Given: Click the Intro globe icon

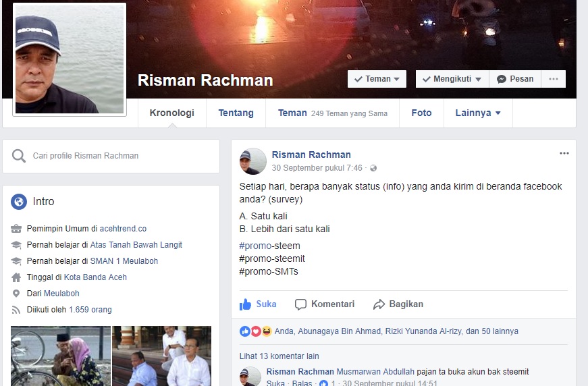Looking at the screenshot, I should click(19, 202).
